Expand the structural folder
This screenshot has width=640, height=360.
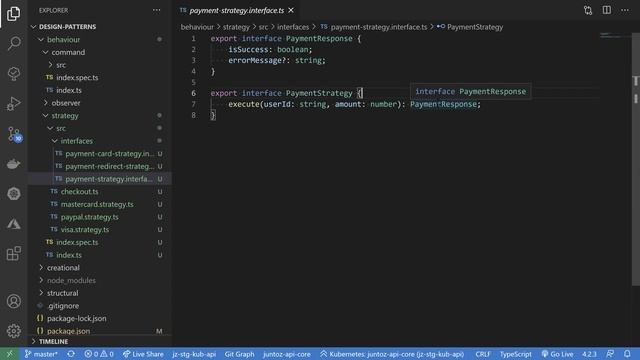[x=62, y=293]
